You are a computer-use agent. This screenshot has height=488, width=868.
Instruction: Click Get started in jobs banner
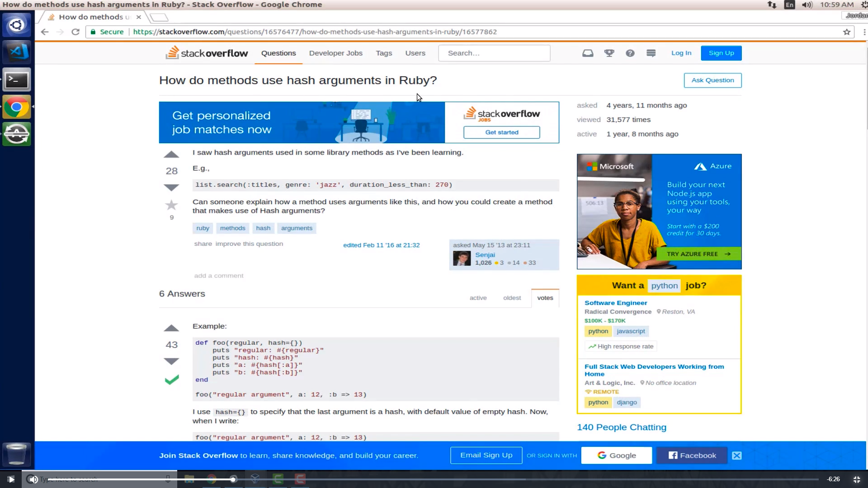pos(502,132)
